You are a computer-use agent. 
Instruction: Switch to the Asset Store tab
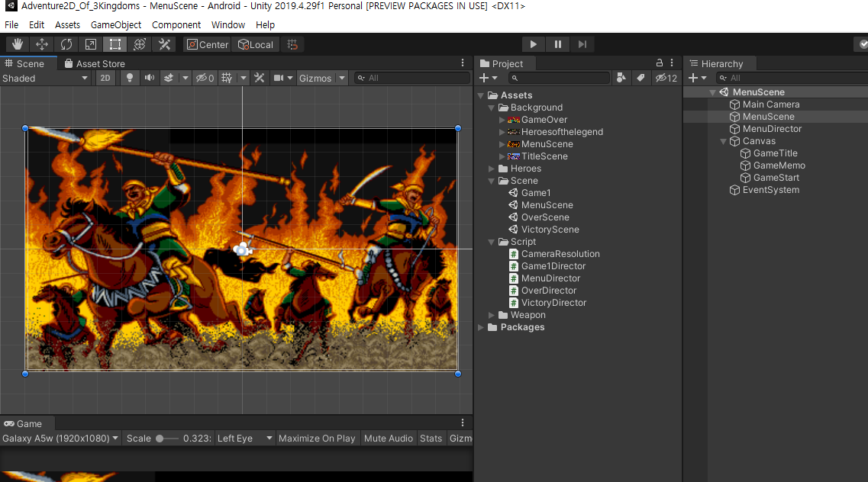coord(95,63)
